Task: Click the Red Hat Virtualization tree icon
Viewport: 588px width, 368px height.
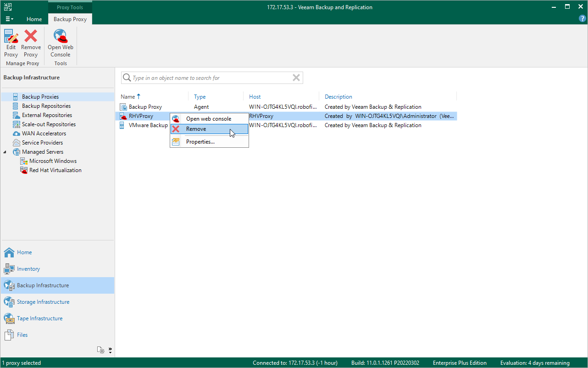Action: coord(24,170)
